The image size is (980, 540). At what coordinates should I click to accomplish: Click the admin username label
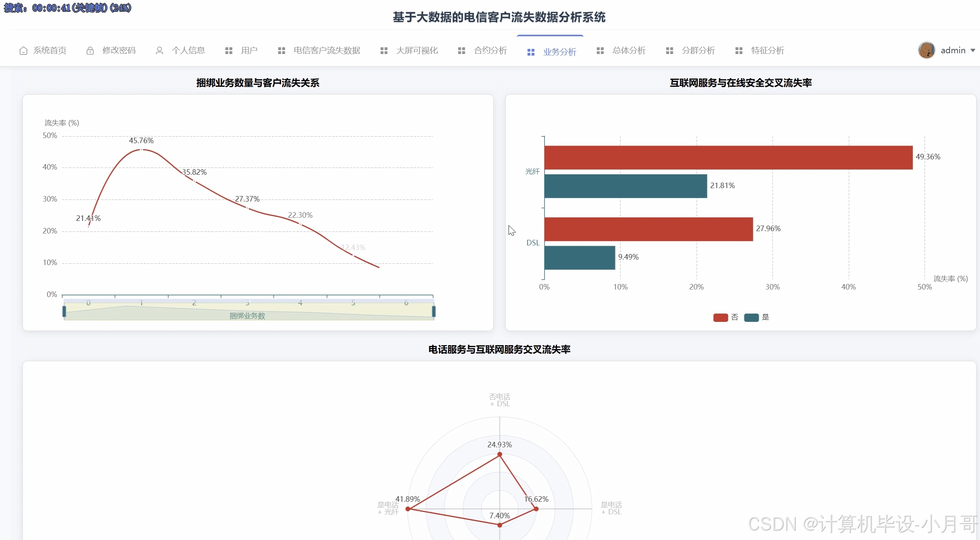(953, 50)
